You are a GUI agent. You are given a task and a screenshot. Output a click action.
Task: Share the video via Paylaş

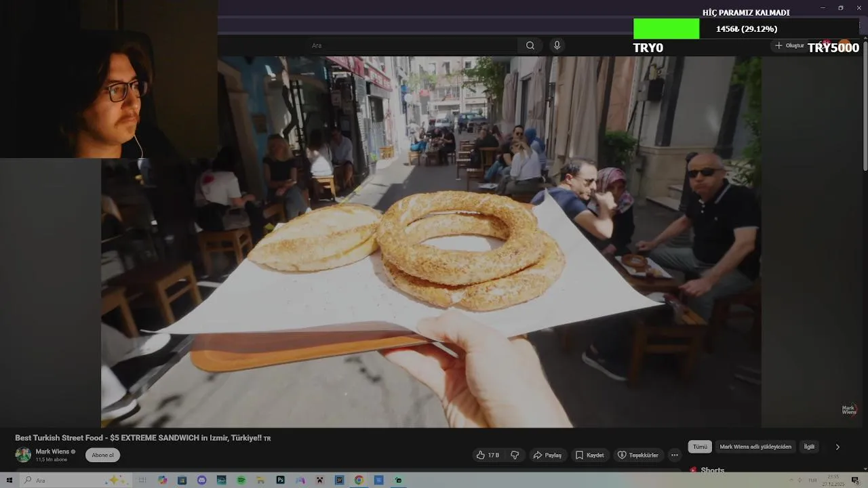547,455
